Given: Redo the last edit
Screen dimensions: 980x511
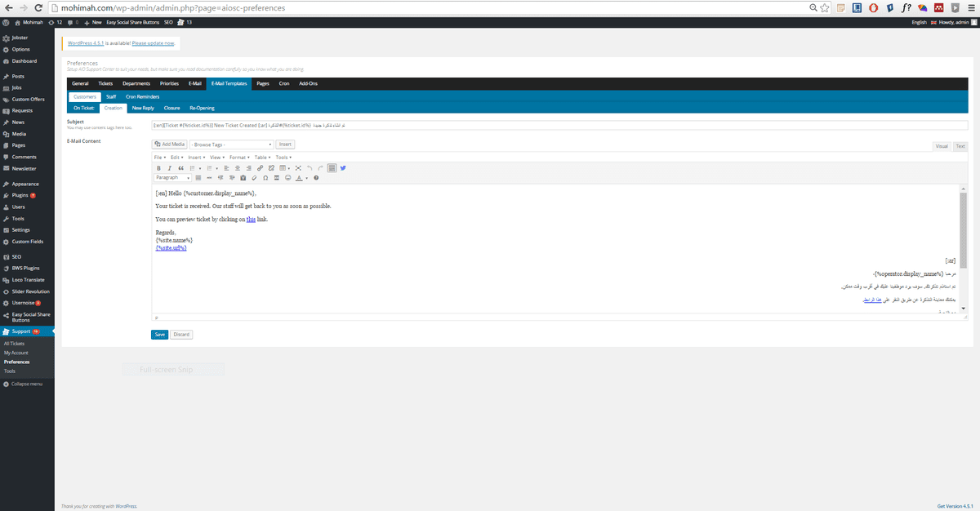Looking at the screenshot, I should pos(320,168).
